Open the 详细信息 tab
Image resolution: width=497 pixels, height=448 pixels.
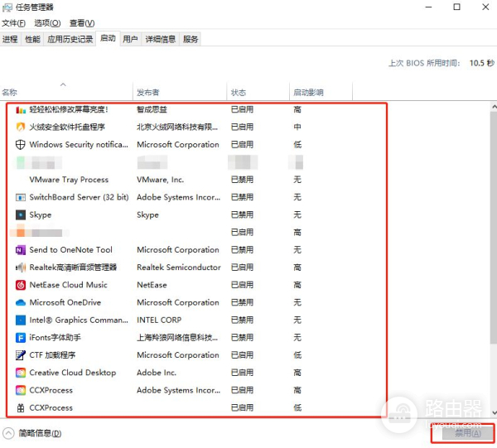(160, 39)
